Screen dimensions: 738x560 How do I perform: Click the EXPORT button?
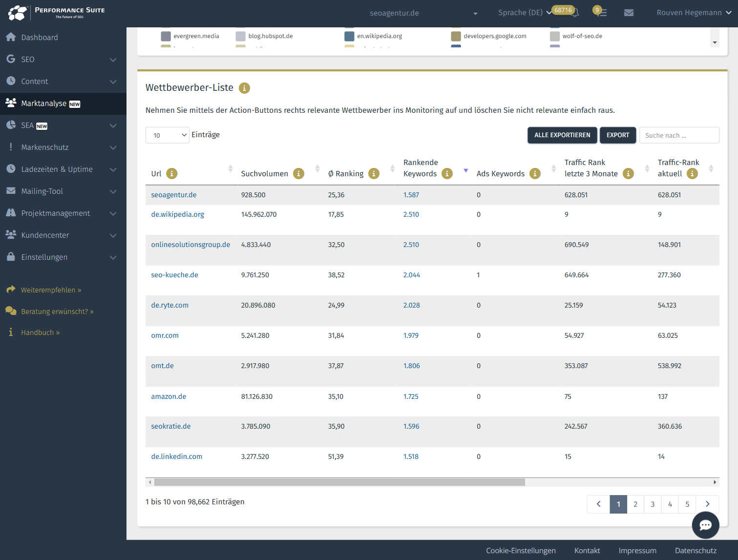click(618, 135)
